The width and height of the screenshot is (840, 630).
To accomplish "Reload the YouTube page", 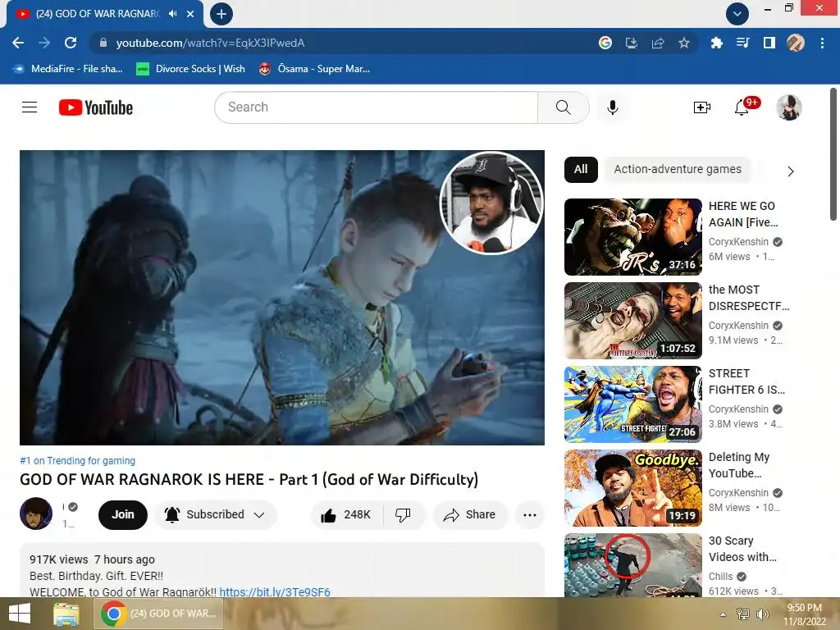I will (x=71, y=43).
